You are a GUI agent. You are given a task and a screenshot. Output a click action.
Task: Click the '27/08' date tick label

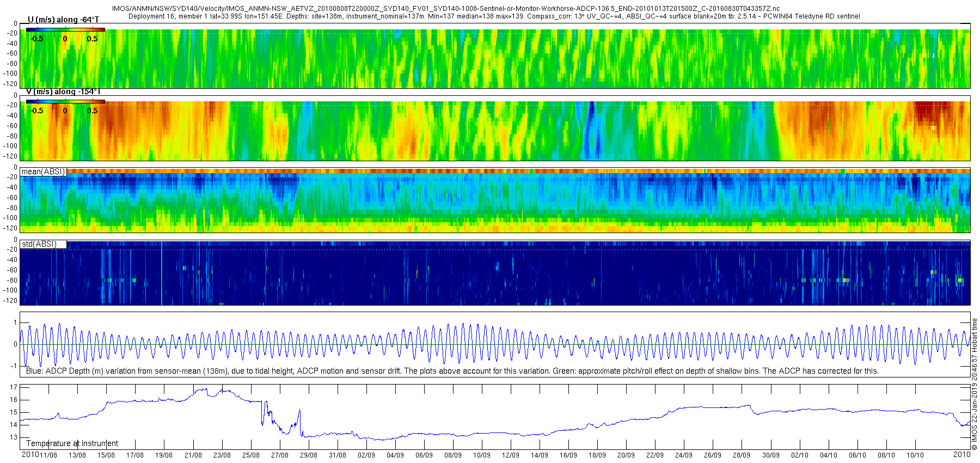tap(279, 455)
